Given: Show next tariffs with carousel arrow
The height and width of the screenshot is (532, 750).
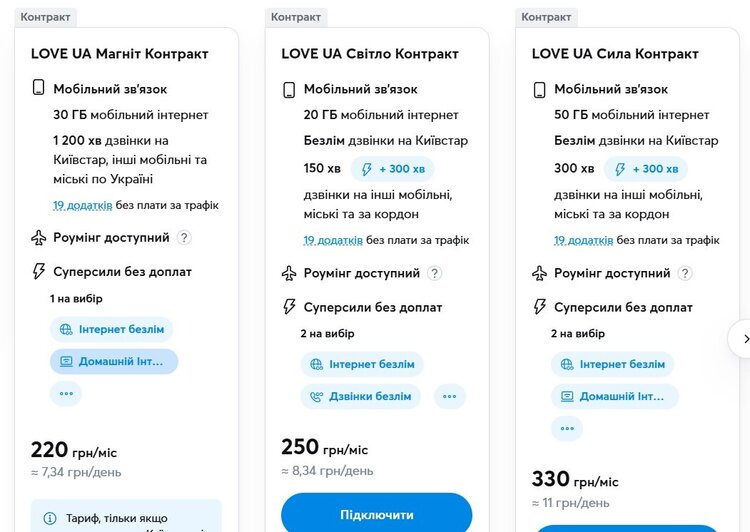Looking at the screenshot, I should coord(742,339).
